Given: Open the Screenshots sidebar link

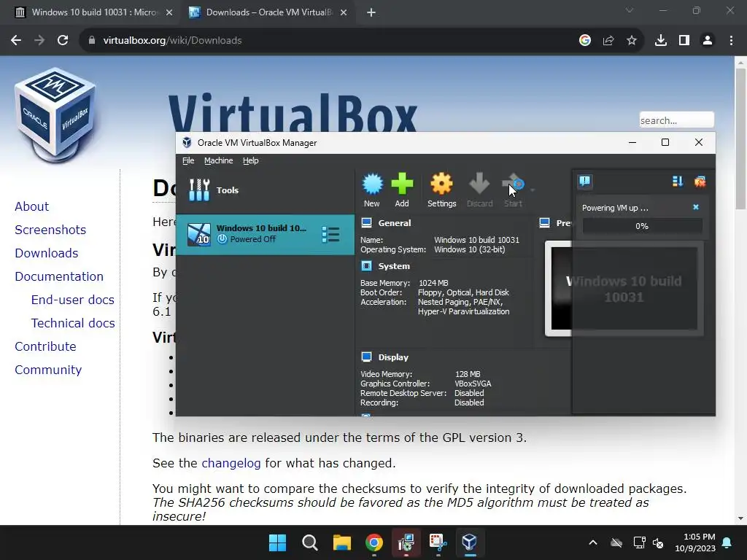Looking at the screenshot, I should (x=50, y=230).
